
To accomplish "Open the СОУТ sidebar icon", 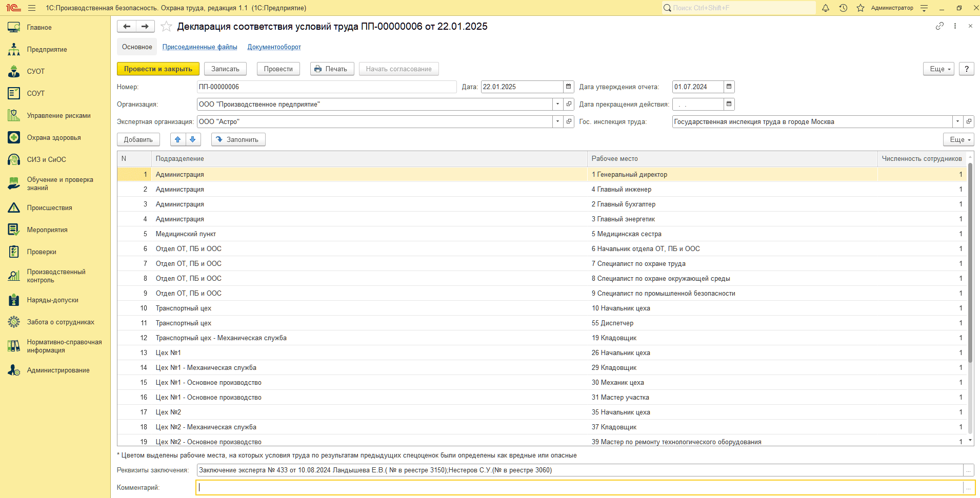I will point(14,94).
